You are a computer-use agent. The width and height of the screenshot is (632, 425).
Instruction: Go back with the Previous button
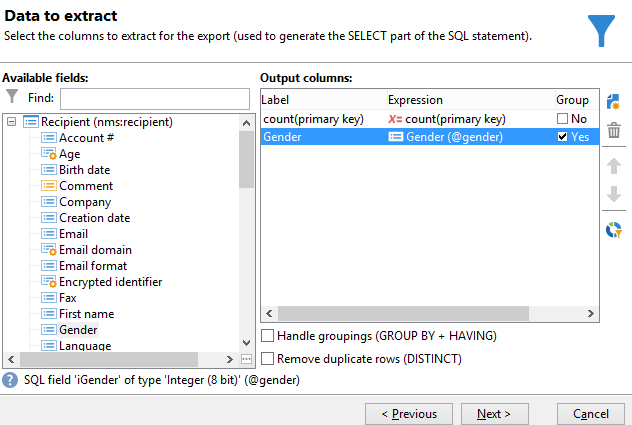[x=408, y=413]
